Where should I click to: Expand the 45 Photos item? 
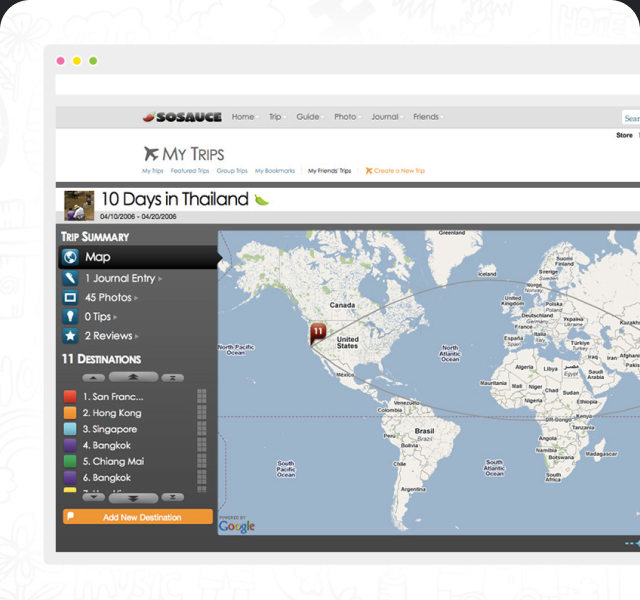coord(111,298)
